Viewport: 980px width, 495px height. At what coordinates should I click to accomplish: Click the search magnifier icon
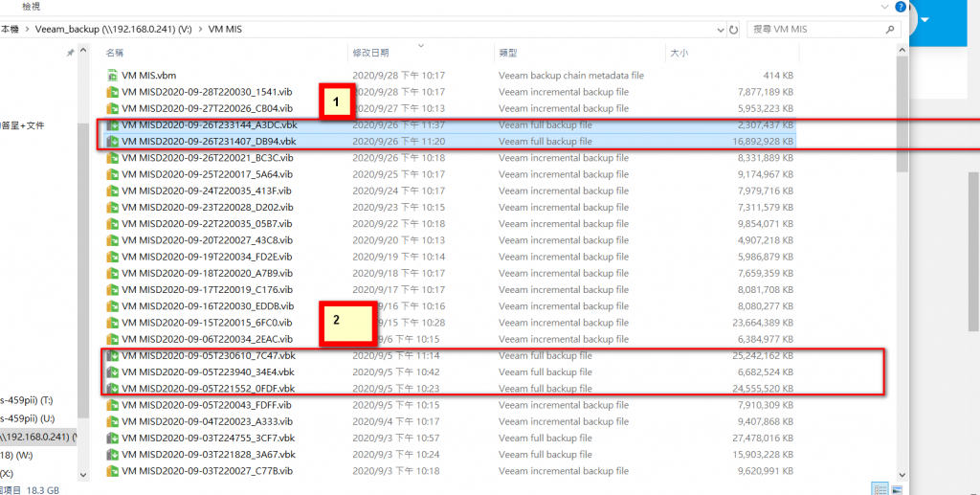(890, 30)
